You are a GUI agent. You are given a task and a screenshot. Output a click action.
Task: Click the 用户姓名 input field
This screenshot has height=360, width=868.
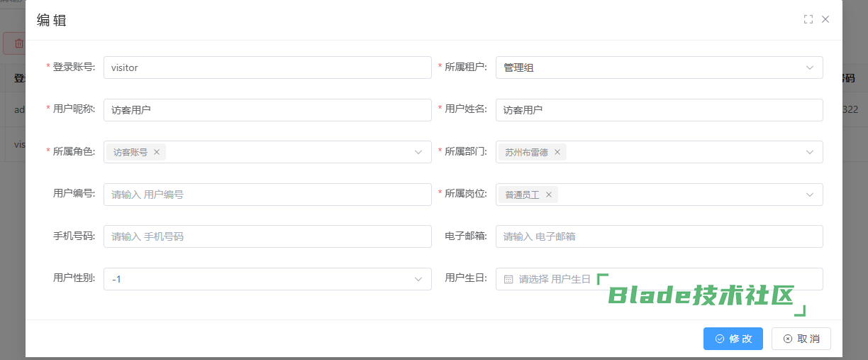(659, 110)
